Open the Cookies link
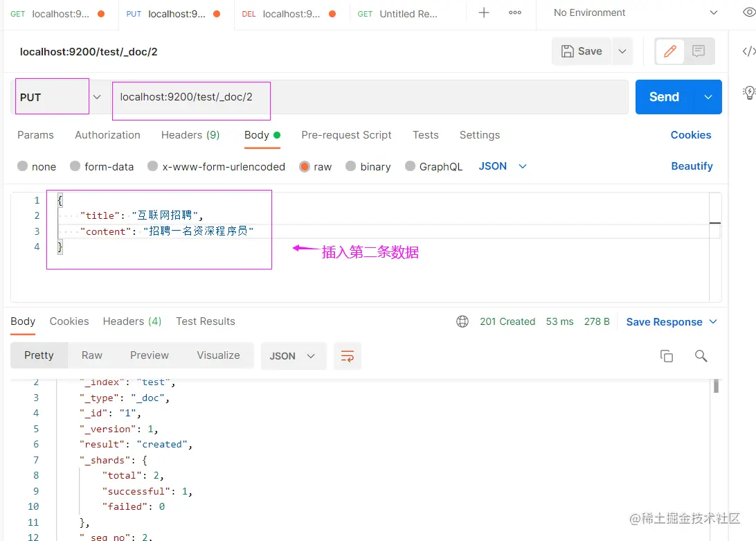The height and width of the screenshot is (541, 756). coord(691,135)
